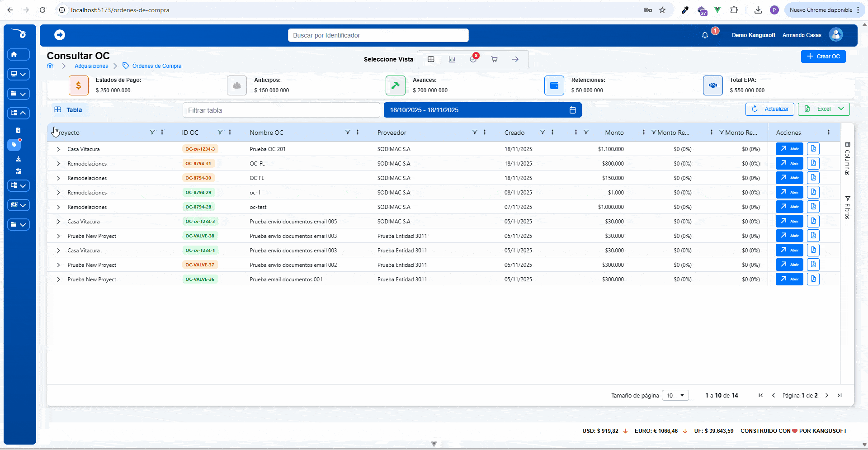Open the Home icon in the sidebar
The height and width of the screenshot is (450, 868).
[19, 54]
